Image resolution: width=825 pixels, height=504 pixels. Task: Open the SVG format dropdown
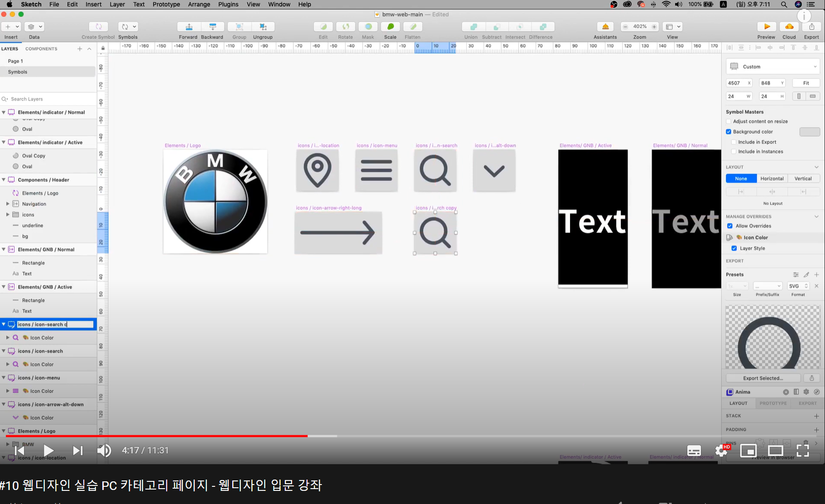(798, 286)
